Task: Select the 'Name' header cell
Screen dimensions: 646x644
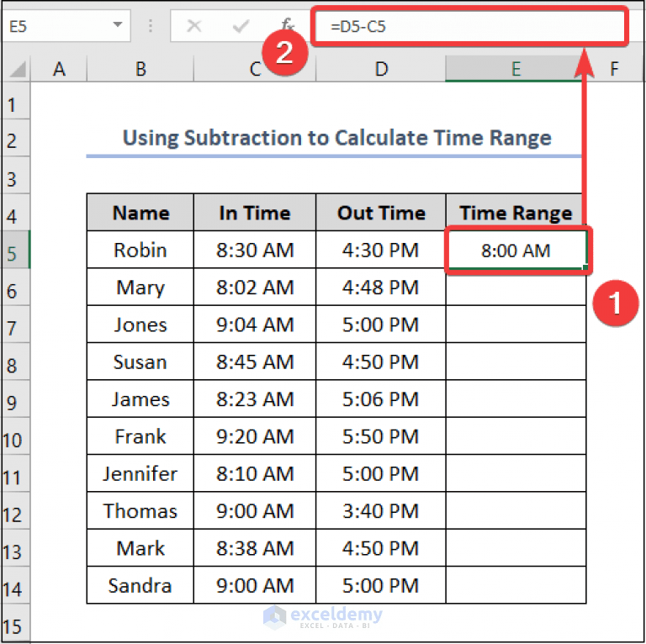Action: pyautogui.click(x=140, y=213)
